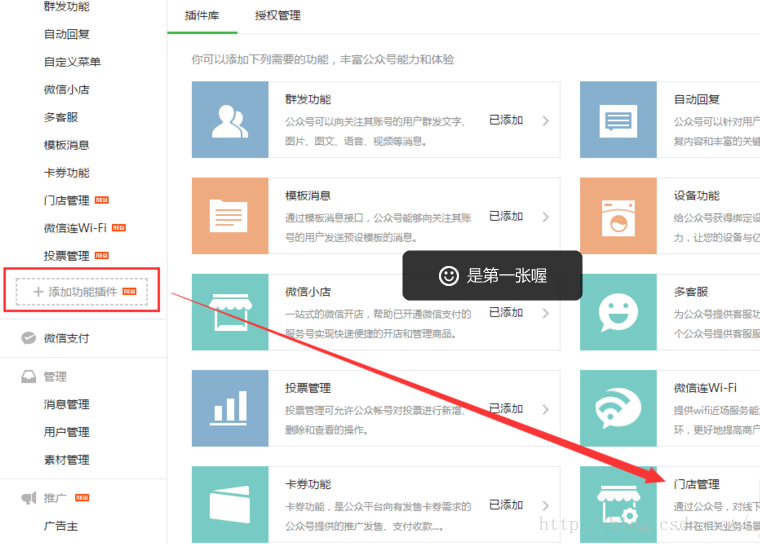Open 自定义菜单 in the sidebar
The height and width of the screenshot is (544, 760).
pyautogui.click(x=72, y=62)
